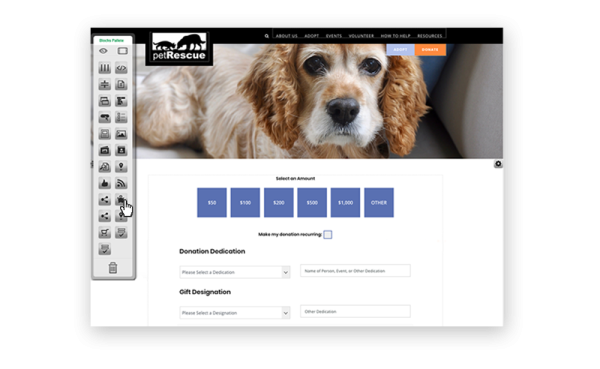Image resolution: width=600 pixels, height=369 pixels.
Task: Select the $500 donation amount
Action: coord(312,202)
